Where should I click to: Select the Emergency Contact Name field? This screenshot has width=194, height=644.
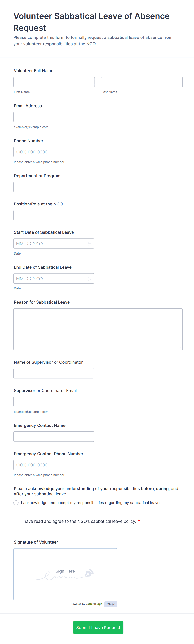(54, 436)
